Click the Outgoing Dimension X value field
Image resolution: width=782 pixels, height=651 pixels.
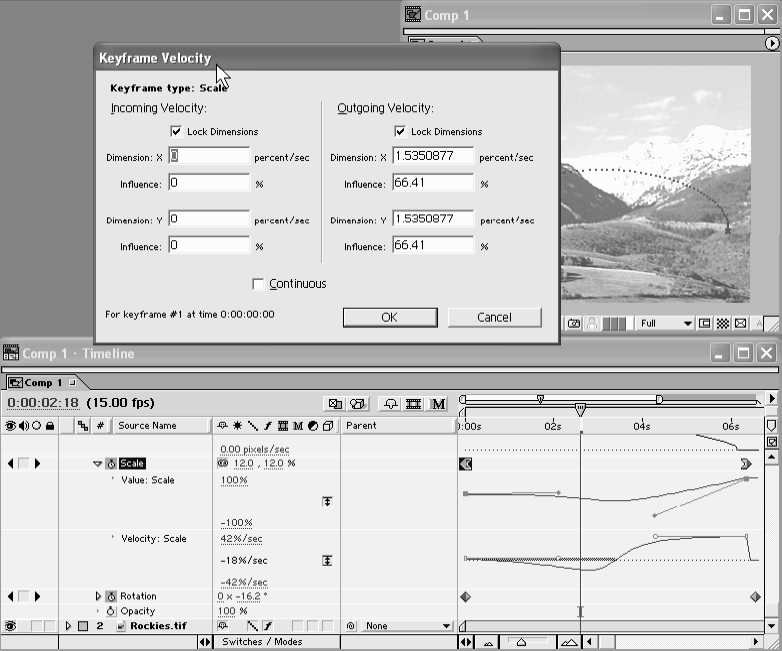coord(433,157)
